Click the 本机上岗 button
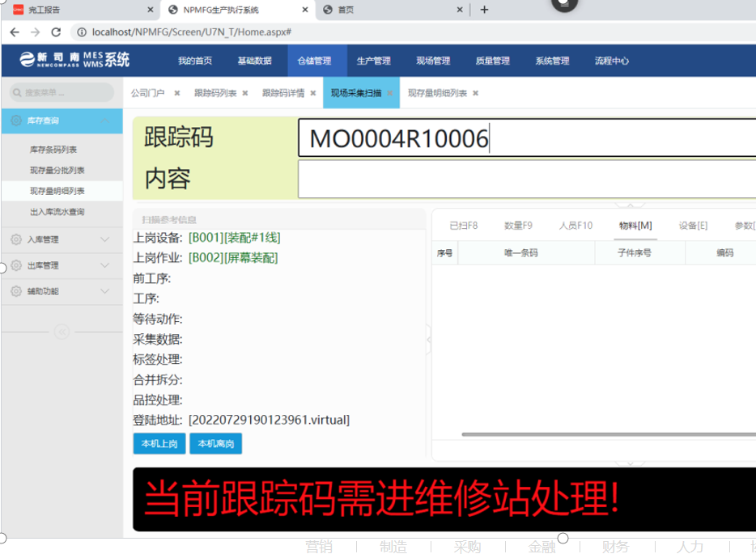The height and width of the screenshot is (554, 756). tap(159, 444)
